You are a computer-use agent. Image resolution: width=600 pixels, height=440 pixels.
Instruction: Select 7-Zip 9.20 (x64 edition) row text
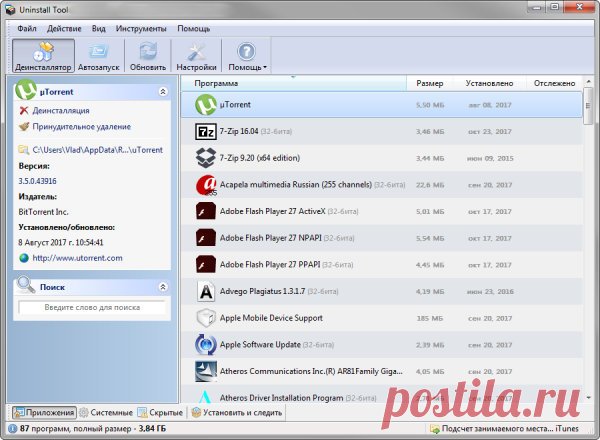[260, 158]
